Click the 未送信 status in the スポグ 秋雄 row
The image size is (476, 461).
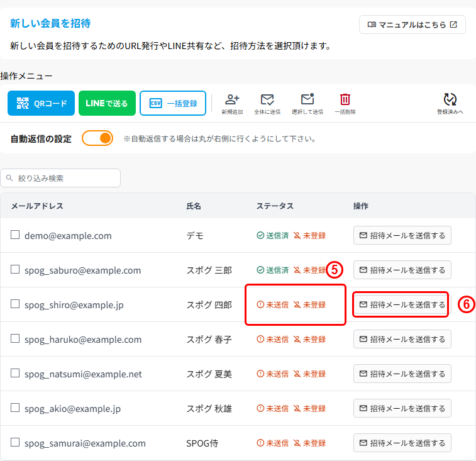point(273,409)
